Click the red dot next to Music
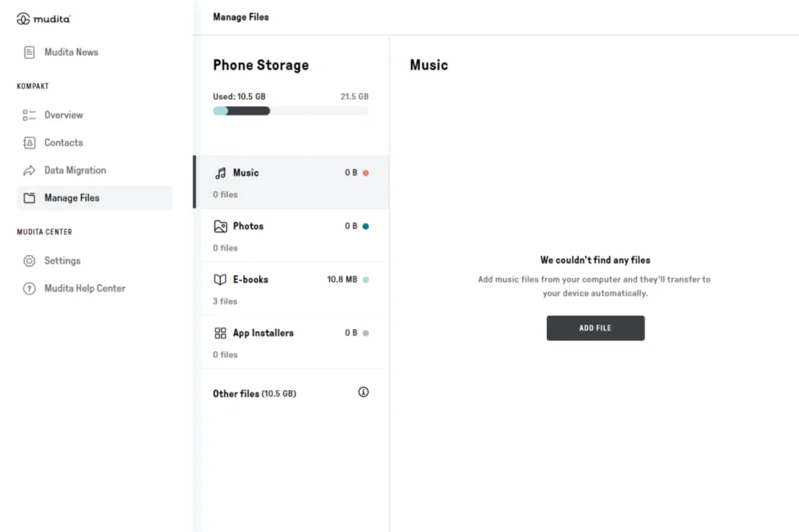The height and width of the screenshot is (532, 799). click(x=368, y=172)
